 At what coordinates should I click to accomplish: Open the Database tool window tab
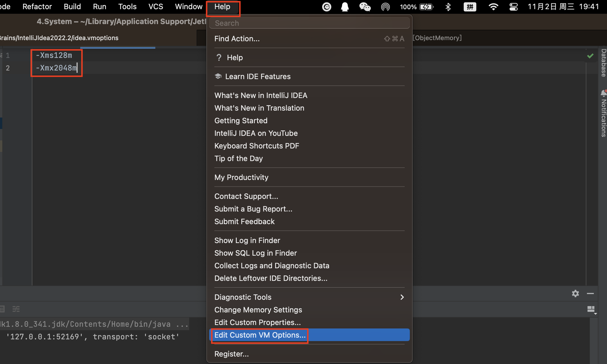pos(603,62)
